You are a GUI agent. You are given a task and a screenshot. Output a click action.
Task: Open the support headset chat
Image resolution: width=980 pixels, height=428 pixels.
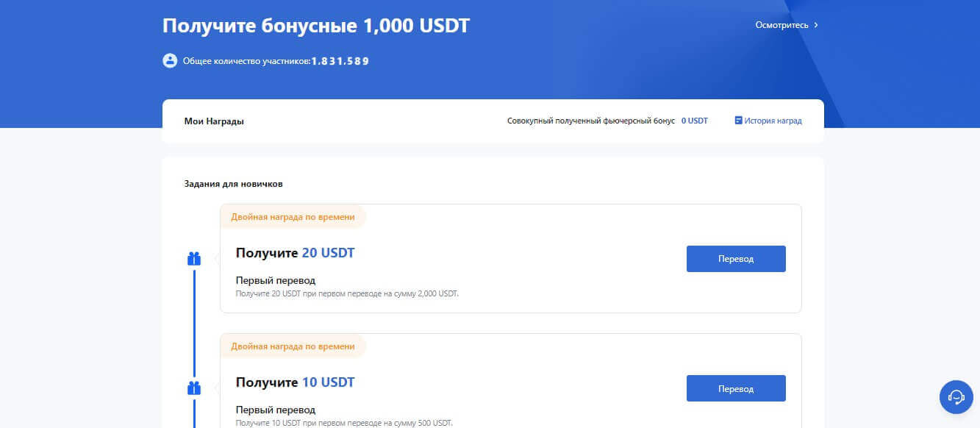coord(956,397)
